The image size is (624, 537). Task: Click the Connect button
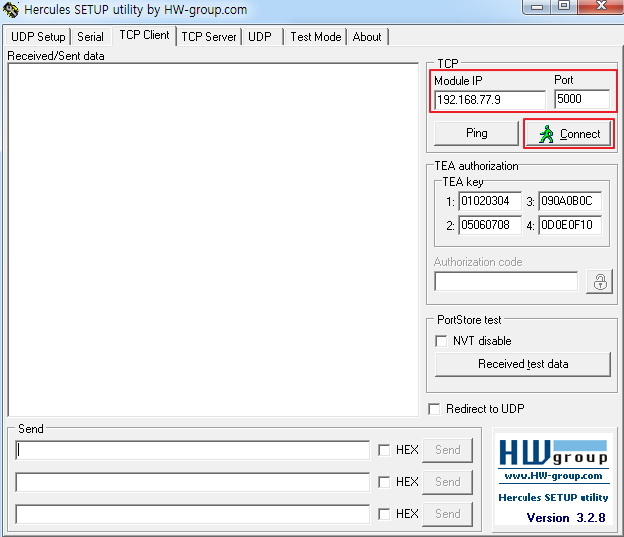(x=569, y=134)
